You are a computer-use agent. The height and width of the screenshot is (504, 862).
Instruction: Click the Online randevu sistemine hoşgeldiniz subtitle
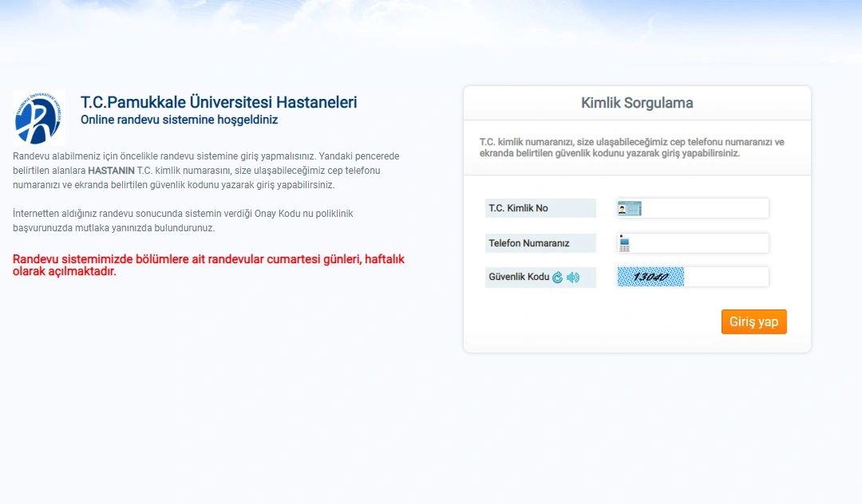(180, 120)
